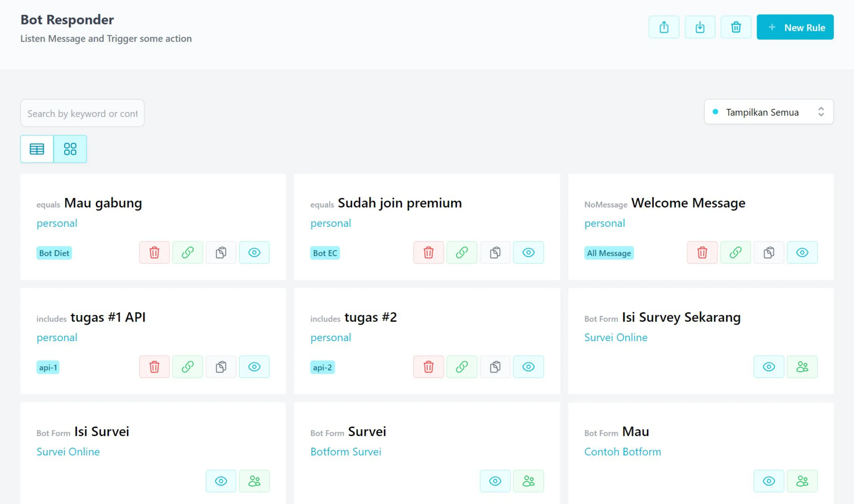Click the link/chain icon on Sudah join premium
Image resolution: width=854 pixels, height=504 pixels.
(462, 252)
